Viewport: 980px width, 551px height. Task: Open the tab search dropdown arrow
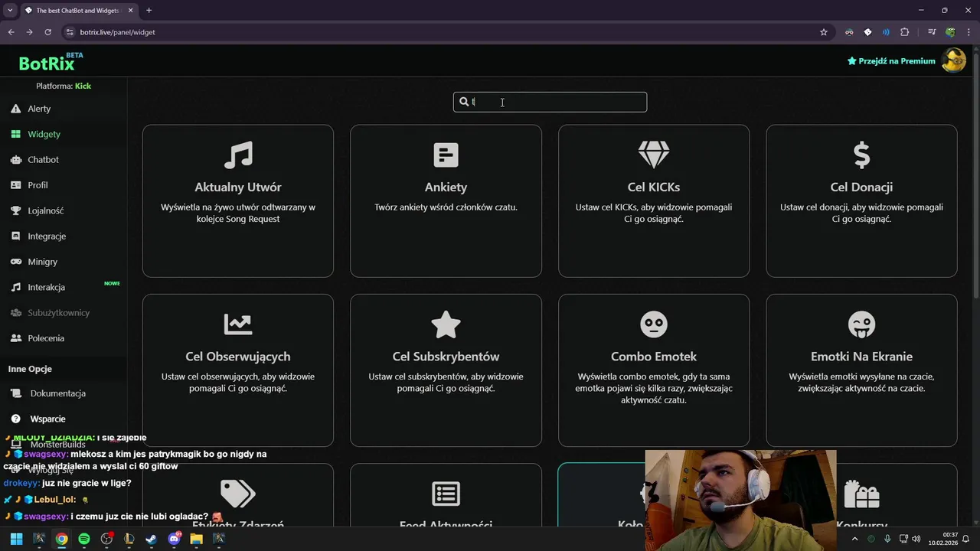tap(10, 10)
